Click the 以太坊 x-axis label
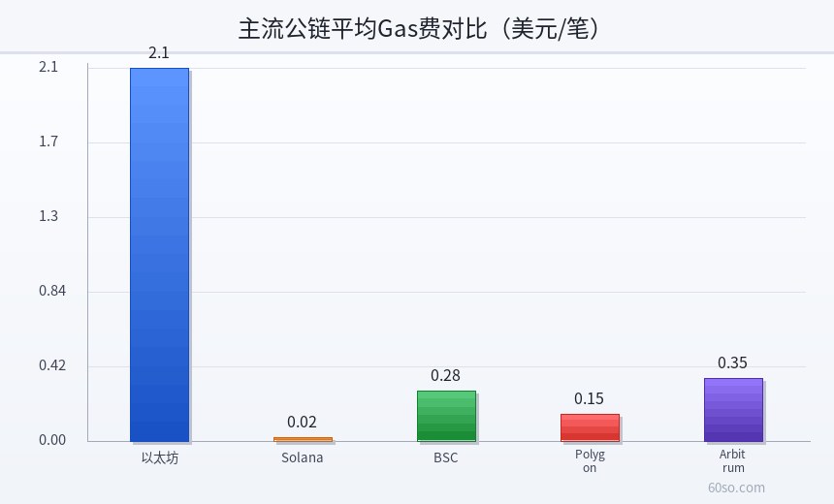 coord(160,457)
